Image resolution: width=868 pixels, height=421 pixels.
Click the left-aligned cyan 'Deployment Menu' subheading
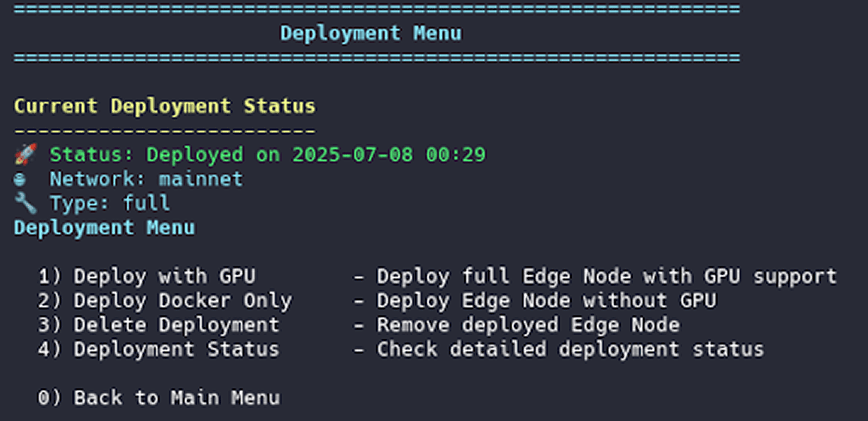(104, 228)
